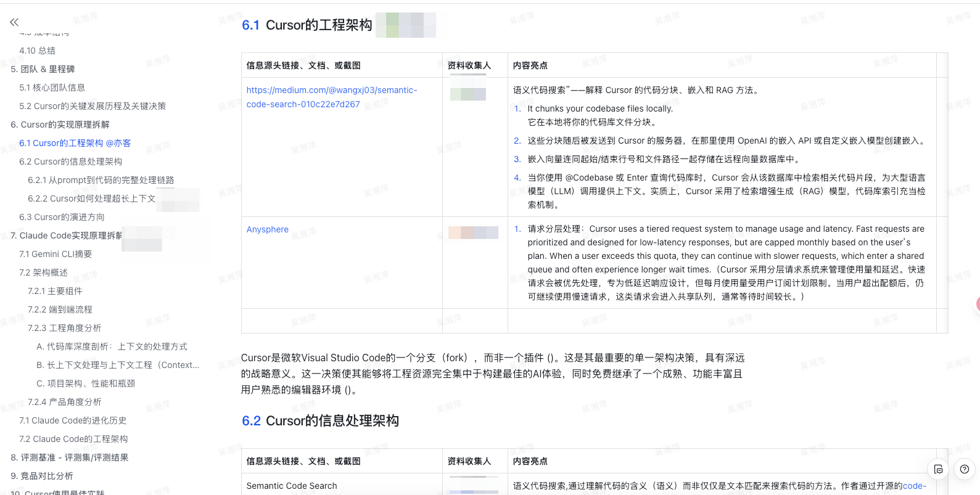Open outline item "6.2.1 从prompt到代码的完整处理链路"

101,180
